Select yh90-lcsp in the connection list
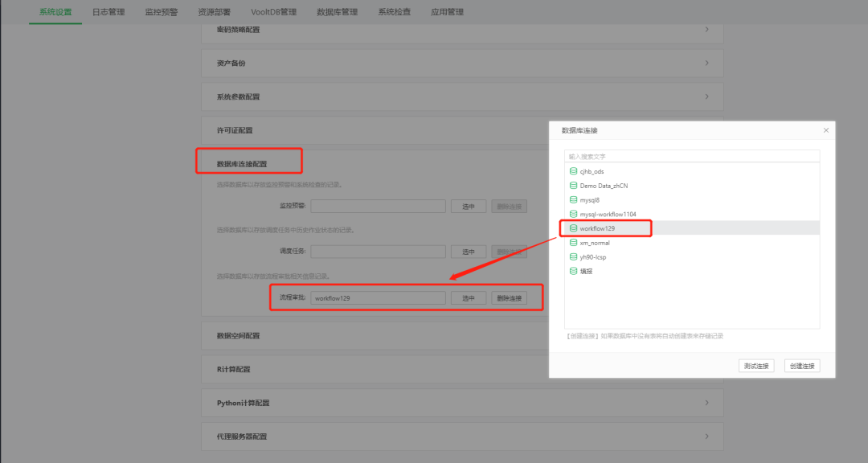Screen dimensions: 868x463 pyautogui.click(x=692, y=257)
